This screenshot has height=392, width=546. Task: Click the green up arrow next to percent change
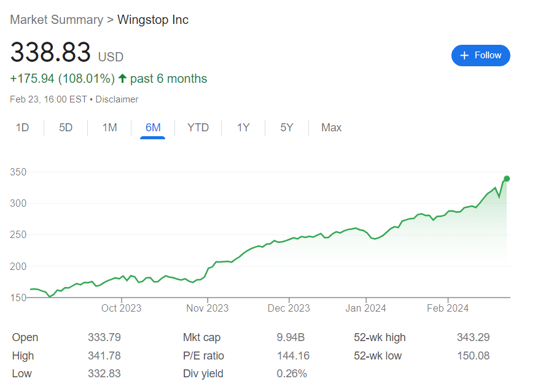122,79
